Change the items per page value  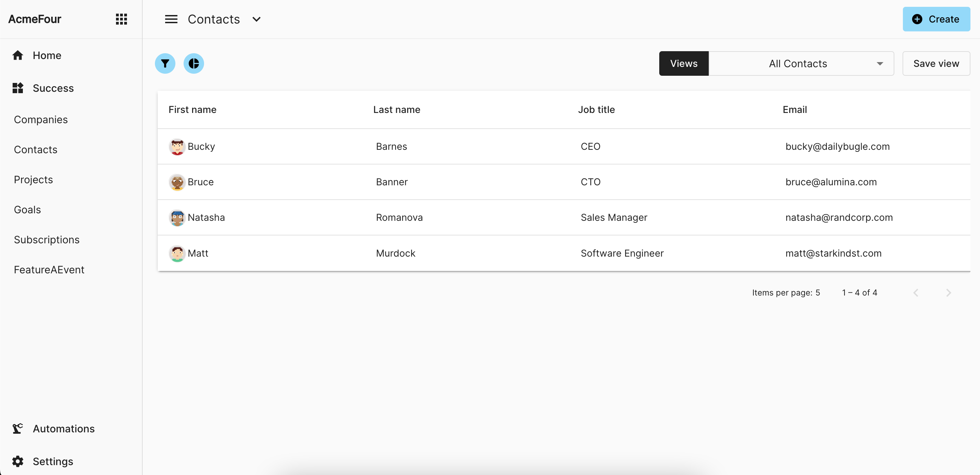(x=818, y=292)
